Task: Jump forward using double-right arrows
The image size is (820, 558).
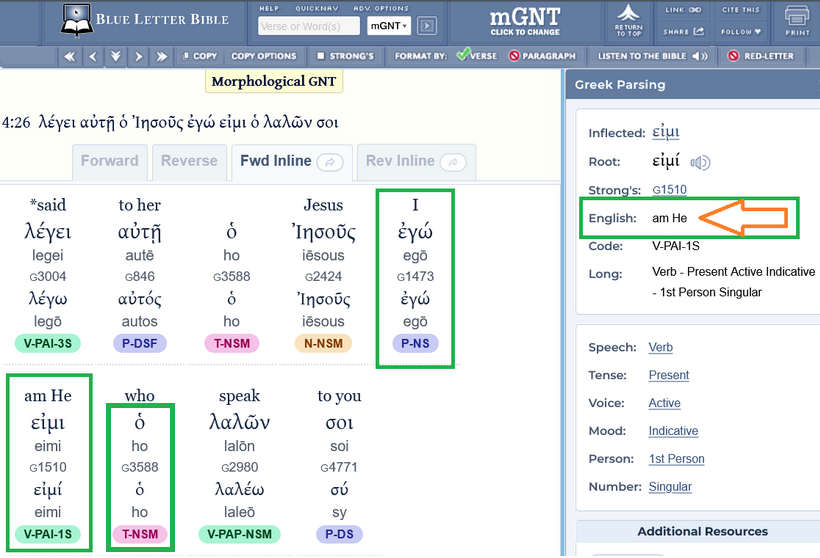Action: [x=162, y=56]
